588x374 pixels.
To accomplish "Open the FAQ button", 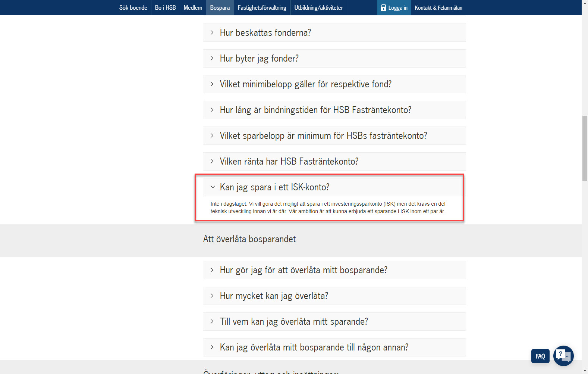I will (540, 356).
